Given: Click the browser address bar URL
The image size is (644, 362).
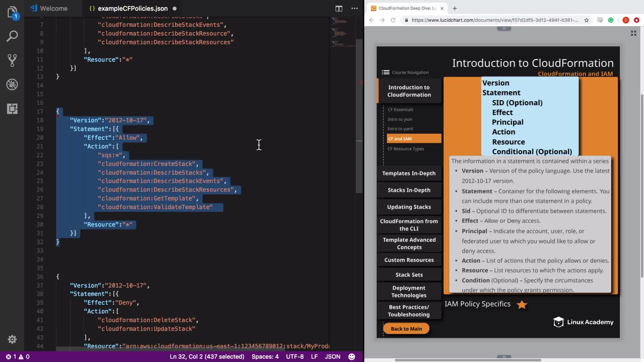Looking at the screenshot, I should (x=494, y=20).
